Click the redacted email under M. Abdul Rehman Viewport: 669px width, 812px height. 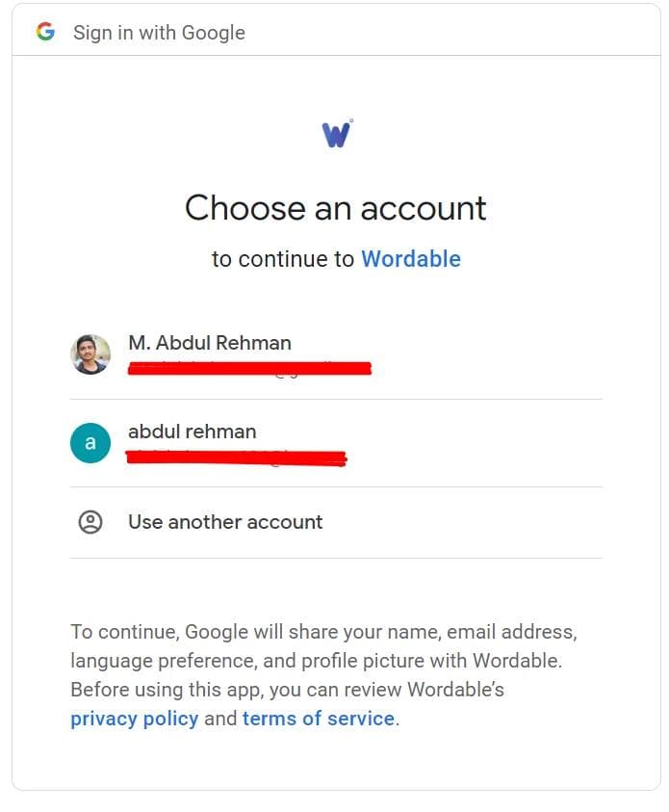click(249, 368)
